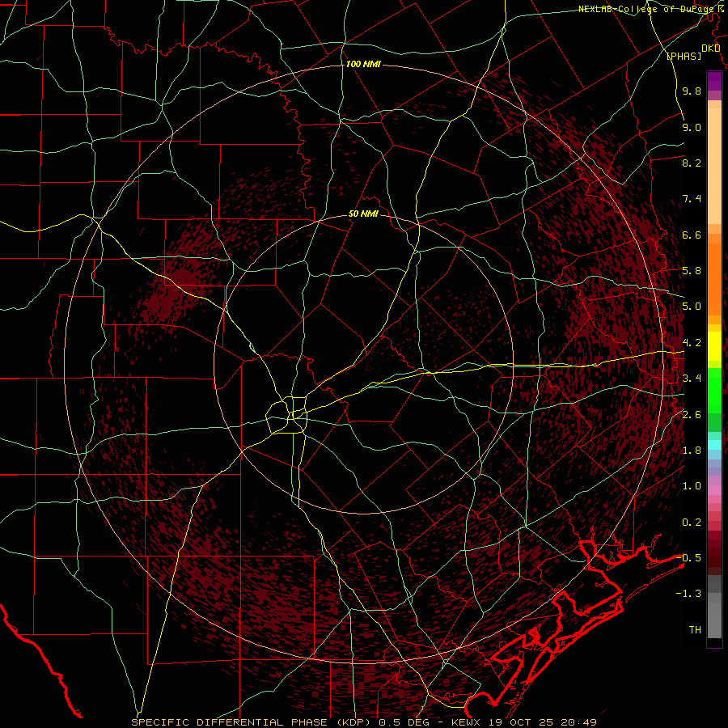The image size is (728, 728).
Task: Click the 1.0 value on the color scale
Action: [692, 486]
